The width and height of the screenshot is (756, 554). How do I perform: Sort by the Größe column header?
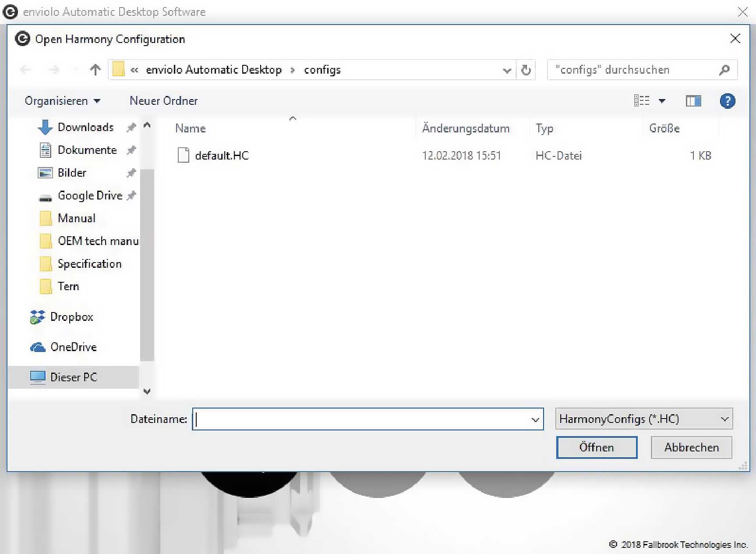coord(664,128)
